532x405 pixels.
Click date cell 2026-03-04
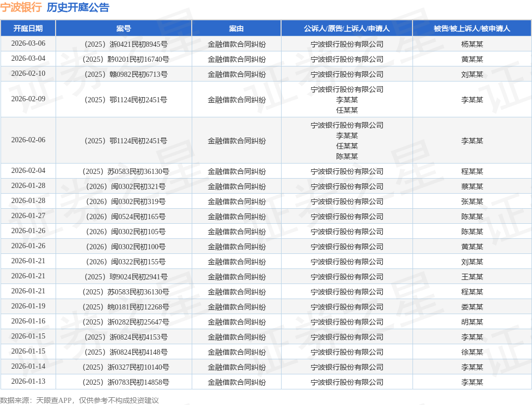pyautogui.click(x=28, y=58)
